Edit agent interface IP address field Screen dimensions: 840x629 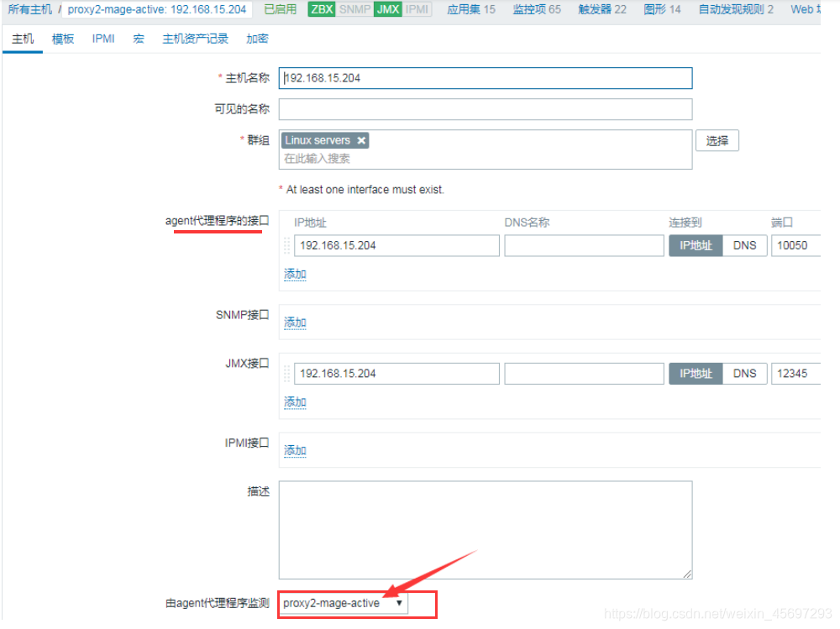[x=396, y=245]
